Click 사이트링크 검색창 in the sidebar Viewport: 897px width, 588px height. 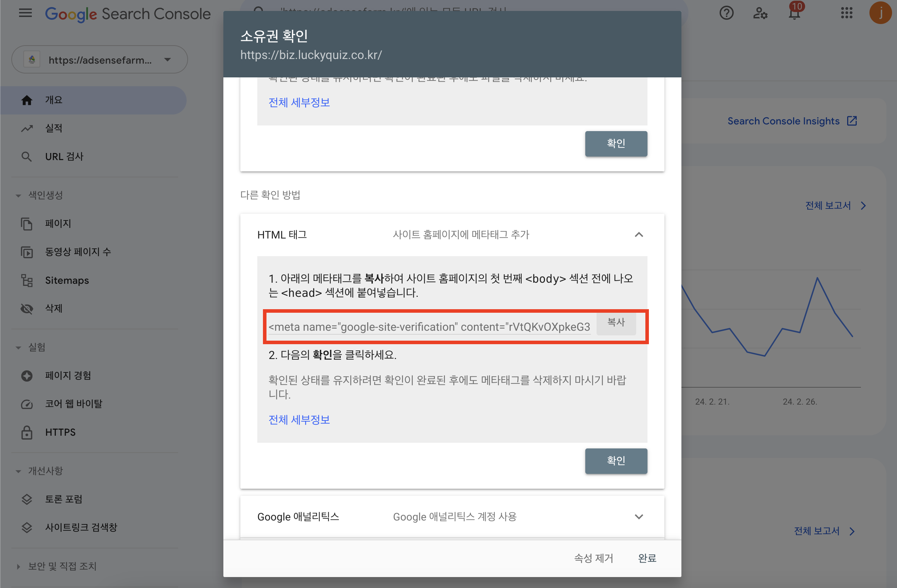coord(93,528)
